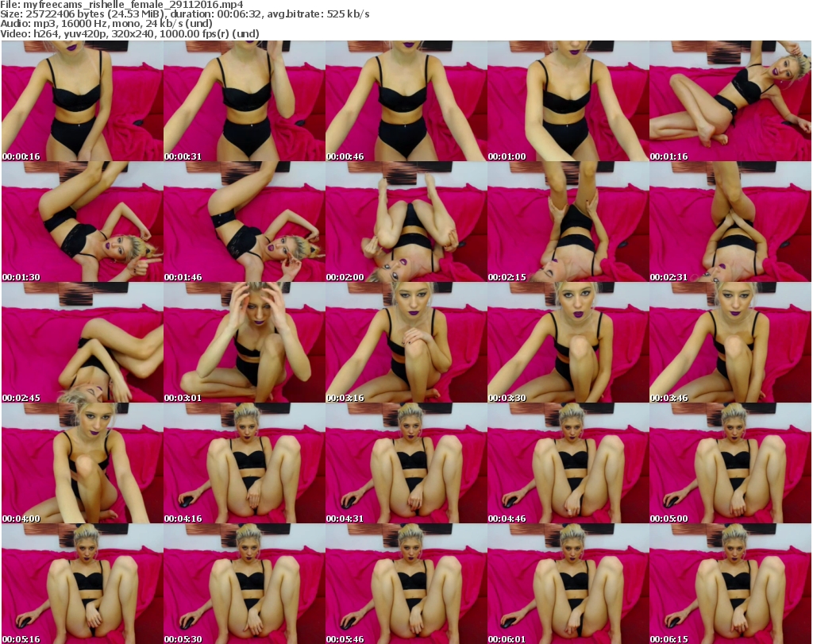
Task: Click the 'Audio: mp3, 16000 Hz' line
Action: pos(106,24)
